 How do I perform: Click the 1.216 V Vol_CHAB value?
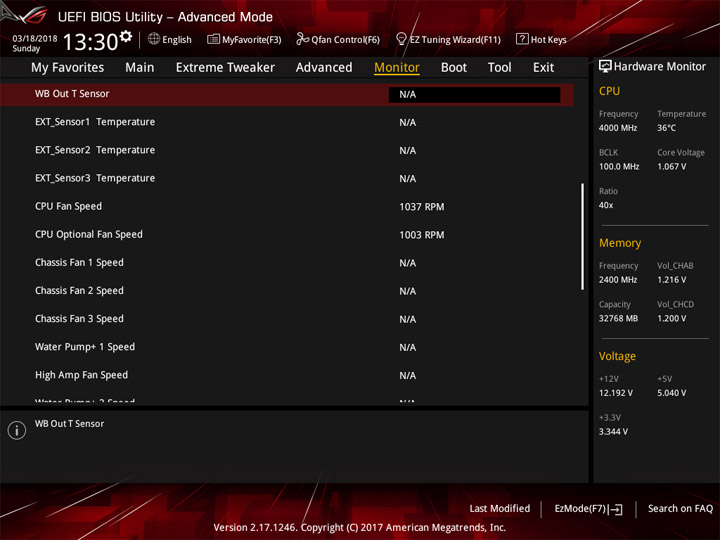671,280
